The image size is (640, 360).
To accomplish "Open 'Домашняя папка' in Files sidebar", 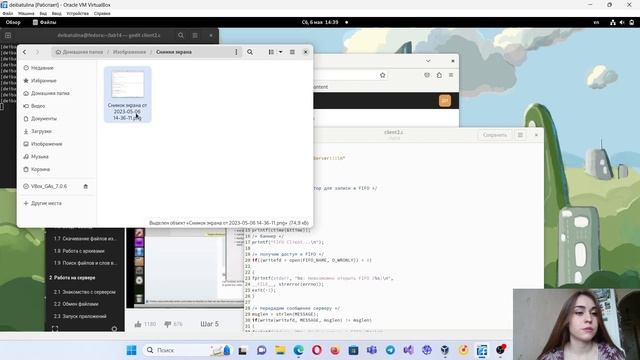I will click(x=47, y=93).
